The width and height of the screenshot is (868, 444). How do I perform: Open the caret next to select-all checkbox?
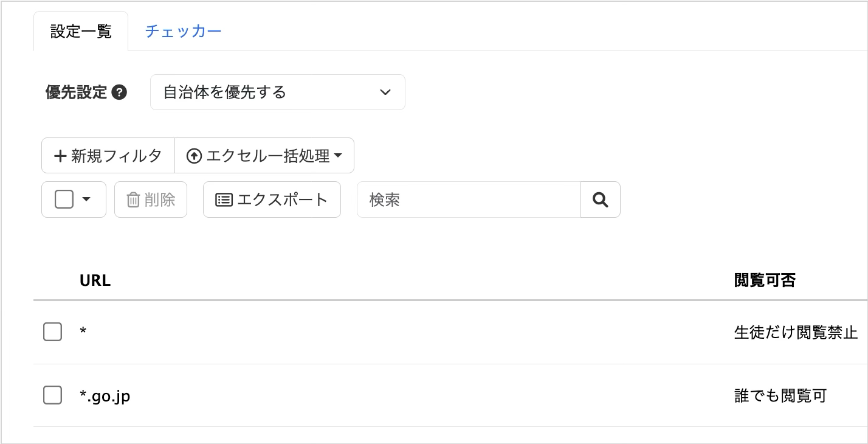coord(86,199)
